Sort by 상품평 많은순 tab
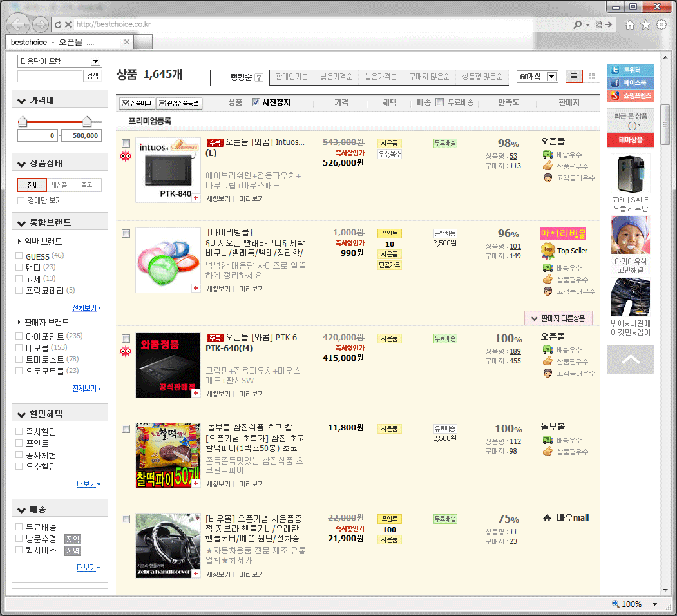Screen dimensions: 677x616 [x=482, y=77]
